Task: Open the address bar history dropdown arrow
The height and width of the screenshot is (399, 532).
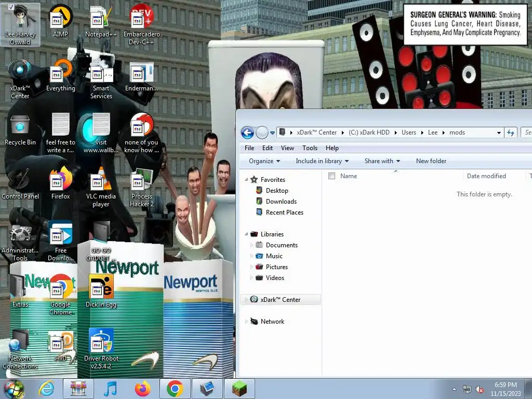Action: 499,132
